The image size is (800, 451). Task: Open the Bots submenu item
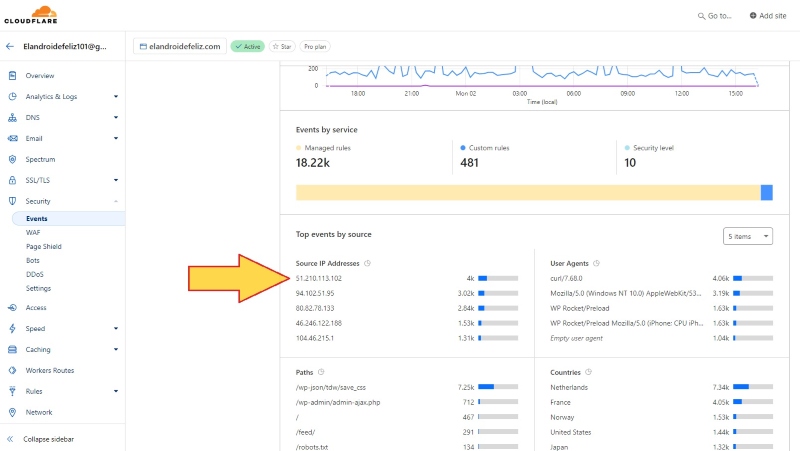click(x=33, y=260)
